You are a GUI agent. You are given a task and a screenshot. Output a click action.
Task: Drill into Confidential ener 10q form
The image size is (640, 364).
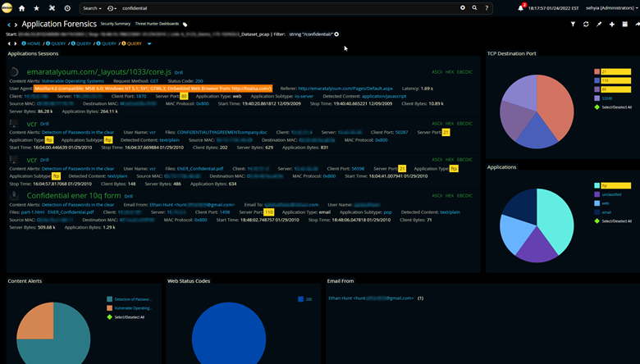(x=129, y=197)
